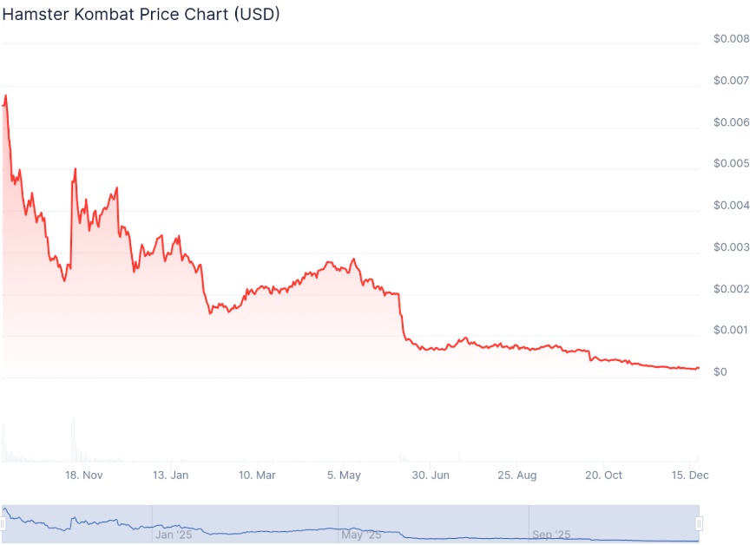Image resolution: width=756 pixels, height=545 pixels.
Task: Click the $0.008 price axis label
Action: [x=732, y=38]
